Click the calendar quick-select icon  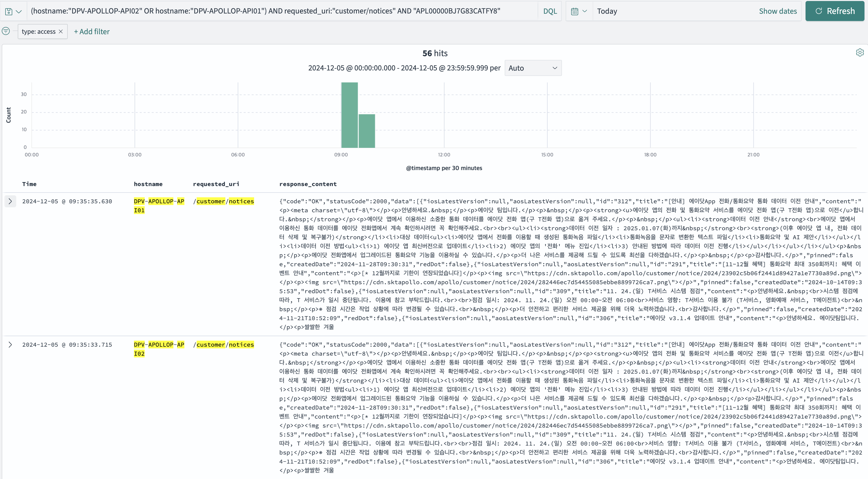pyautogui.click(x=579, y=11)
